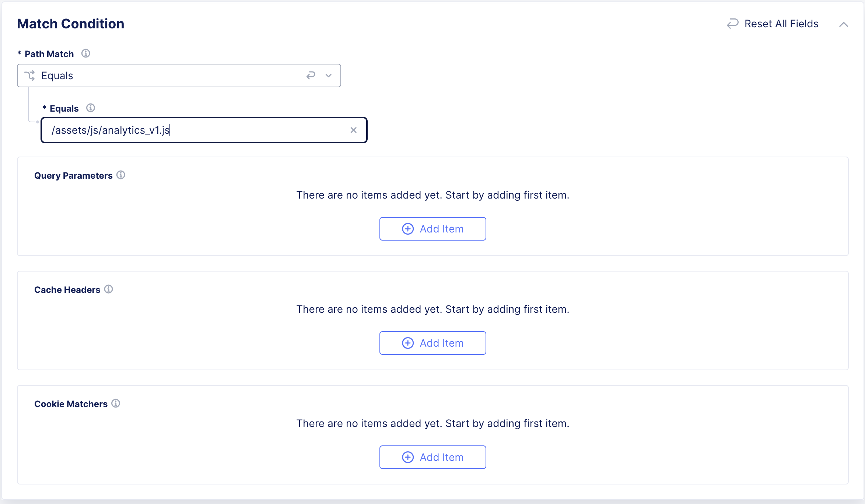Click the route icon in Path Match selector
This screenshot has height=504, width=865.
(x=29, y=76)
